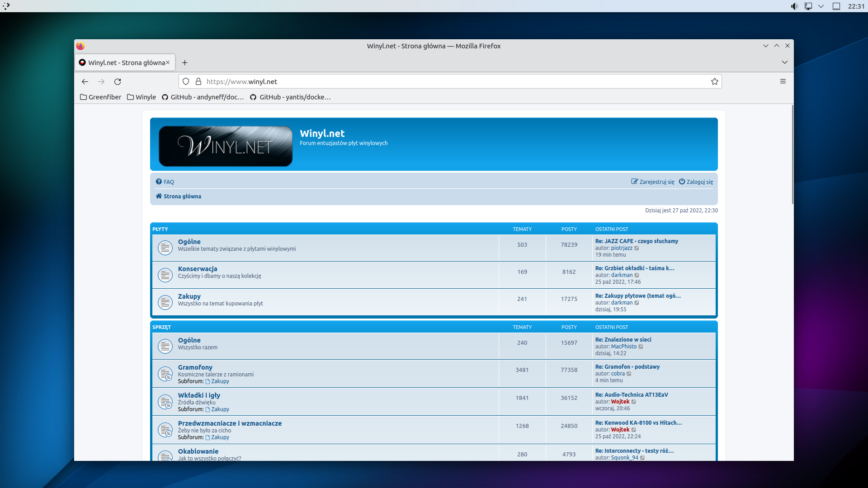868x488 pixels.
Task: Open Zakupy subforum under Wkładki i igły
Action: click(217, 409)
